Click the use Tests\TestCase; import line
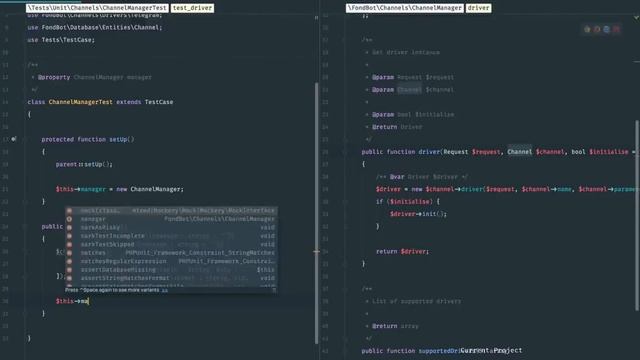This screenshot has width=640, height=360. pyautogui.click(x=61, y=40)
